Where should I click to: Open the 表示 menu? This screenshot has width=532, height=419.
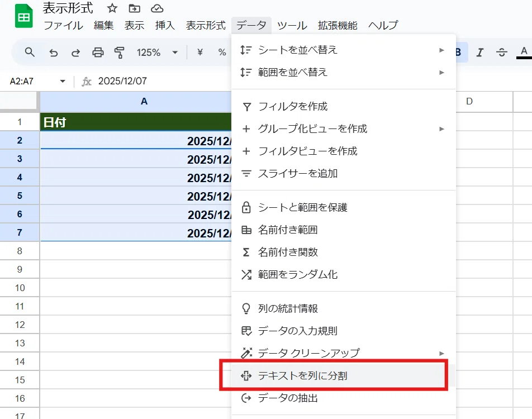coord(134,26)
